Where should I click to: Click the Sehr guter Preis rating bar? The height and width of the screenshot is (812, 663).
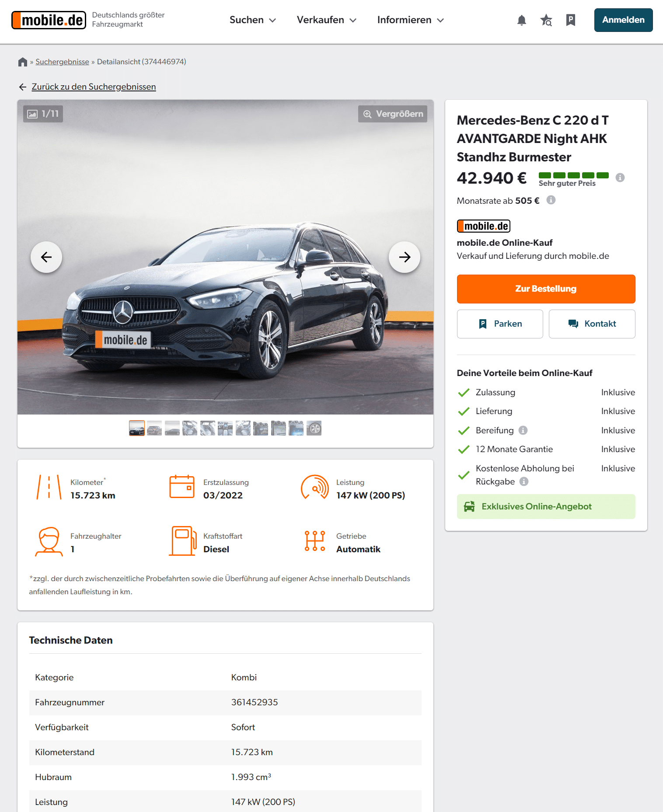coord(573,175)
